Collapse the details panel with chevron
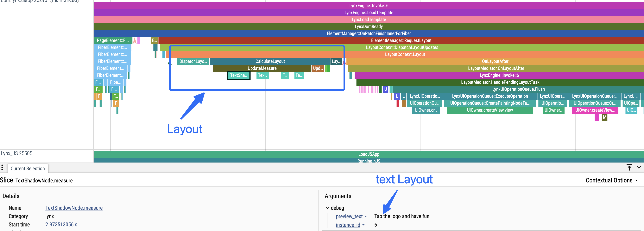 [639, 167]
